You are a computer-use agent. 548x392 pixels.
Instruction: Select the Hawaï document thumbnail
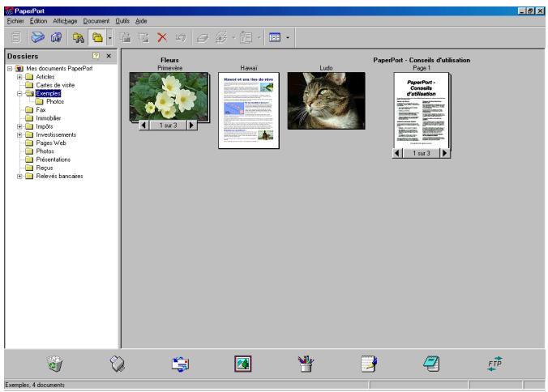tap(249, 110)
